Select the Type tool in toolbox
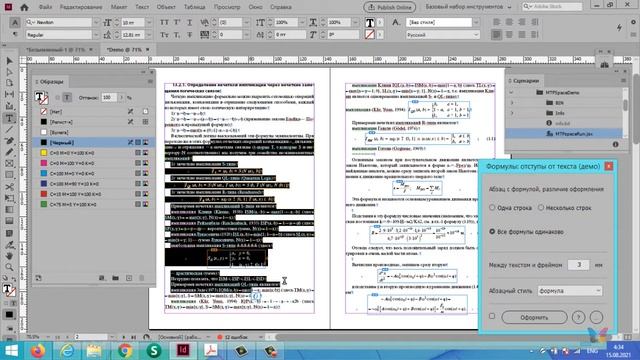Screen dimensions: 640x360 [9, 118]
